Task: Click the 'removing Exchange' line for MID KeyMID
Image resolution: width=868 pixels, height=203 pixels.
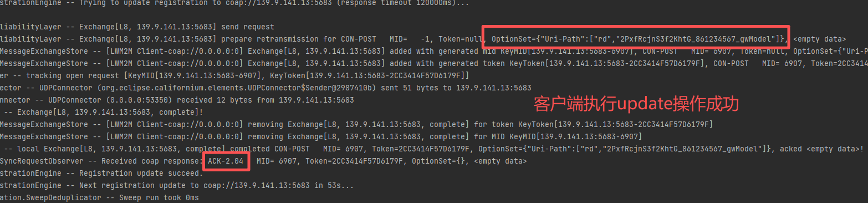Action: (x=321, y=136)
